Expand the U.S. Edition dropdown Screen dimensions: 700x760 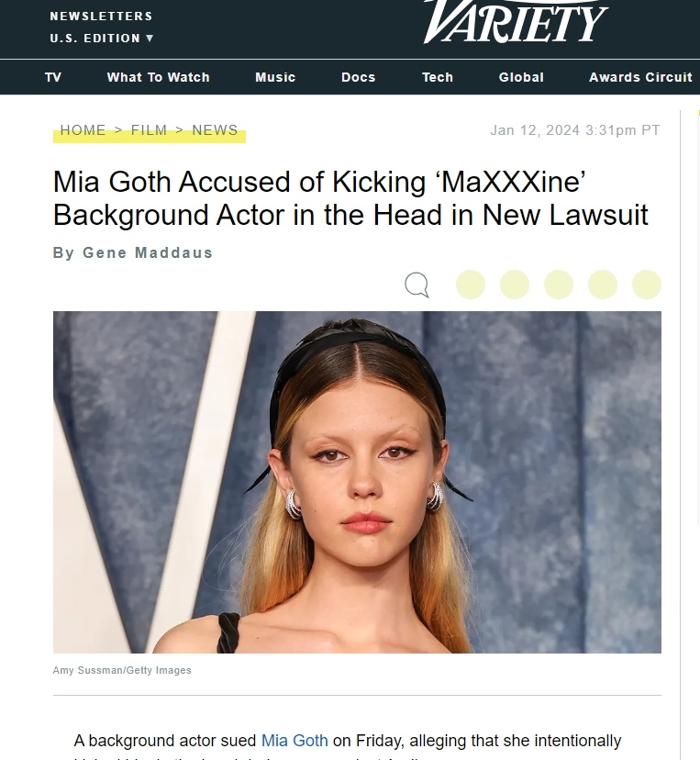click(102, 39)
